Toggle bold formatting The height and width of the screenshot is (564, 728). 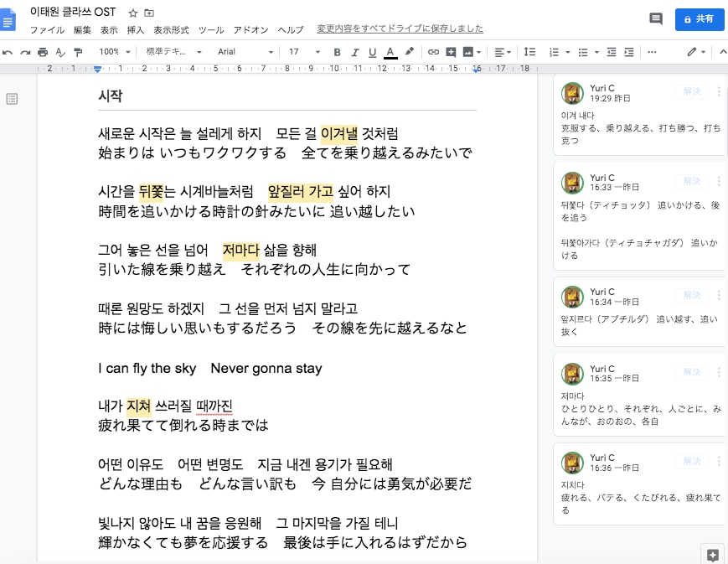(x=337, y=52)
